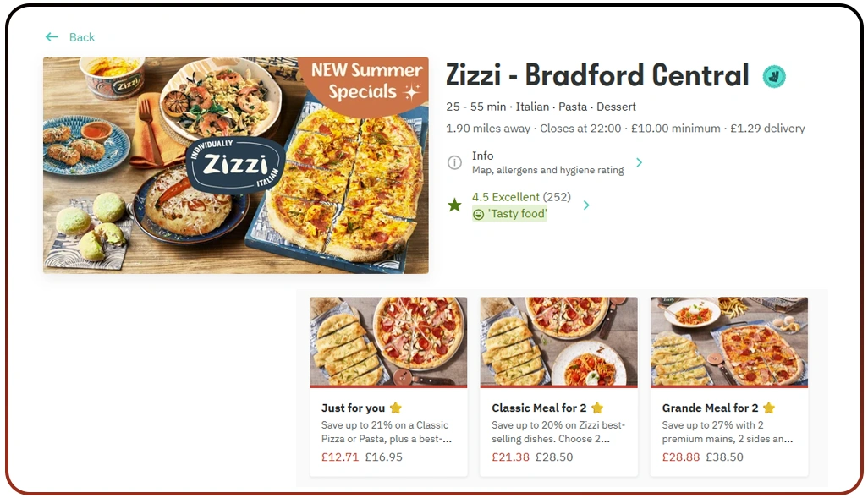Expand the Info section via its chevron
This screenshot has width=868, height=498.
tap(639, 161)
